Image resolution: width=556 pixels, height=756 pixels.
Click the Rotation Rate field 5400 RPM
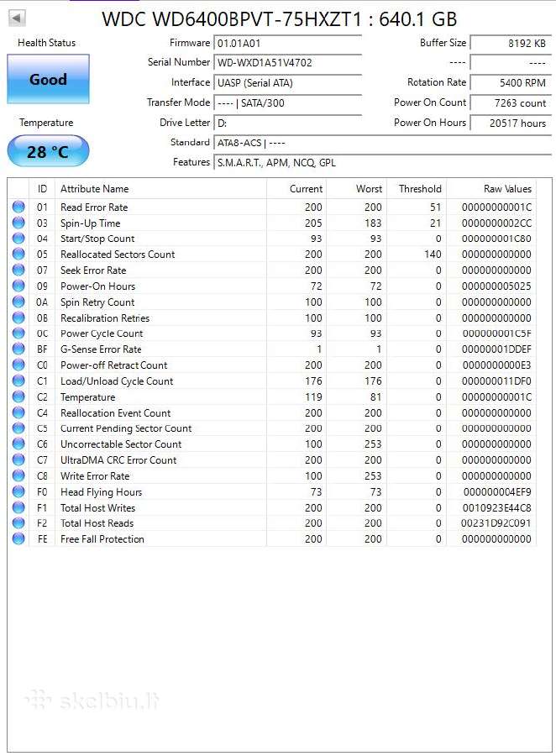tap(511, 83)
